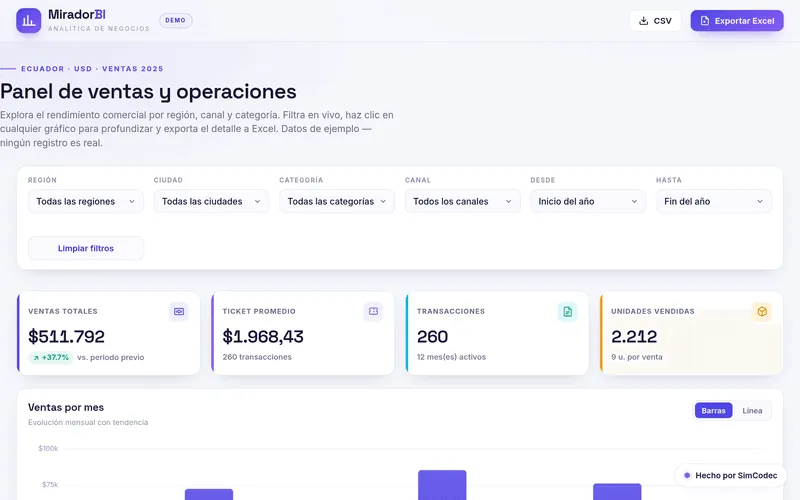This screenshot has width=800, height=500.
Task: Click the $1.968,43 average ticket value
Action: (263, 337)
